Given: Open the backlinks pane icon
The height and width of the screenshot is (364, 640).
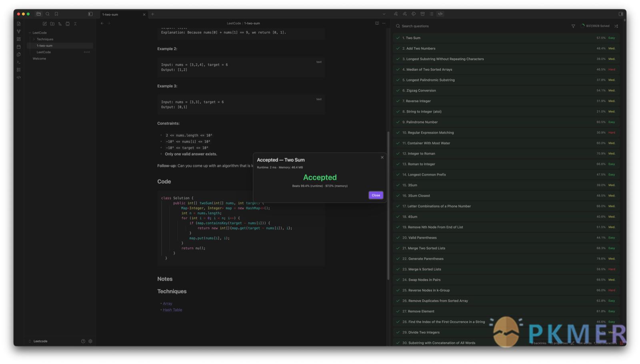Looking at the screenshot, I should pos(396,14).
